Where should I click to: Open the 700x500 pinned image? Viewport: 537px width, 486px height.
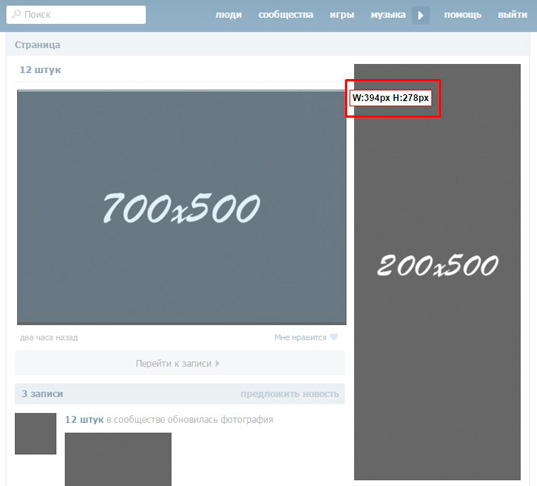(x=182, y=207)
